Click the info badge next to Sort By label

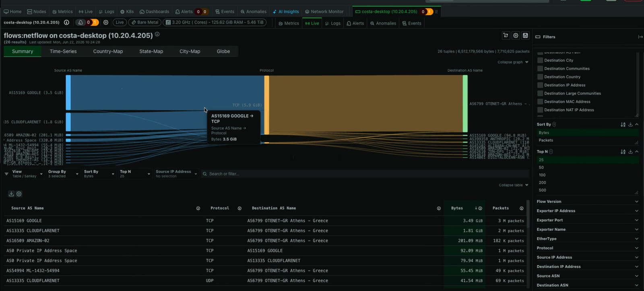point(554,125)
